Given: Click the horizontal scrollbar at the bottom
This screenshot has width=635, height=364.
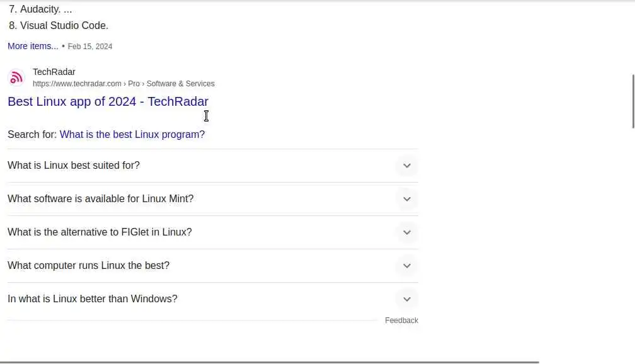Looking at the screenshot, I should point(270,362).
